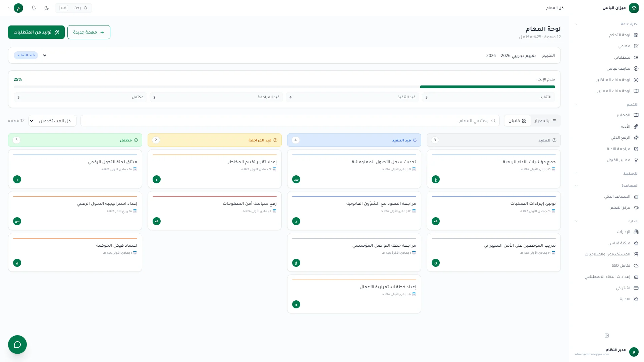Click إعدادات الذكاء الاصطناعي icon
Image resolution: width=644 pixels, height=362 pixels.
click(x=636, y=277)
